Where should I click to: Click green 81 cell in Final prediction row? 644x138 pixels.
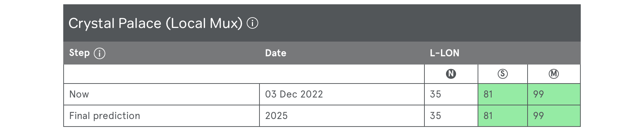[x=502, y=116]
